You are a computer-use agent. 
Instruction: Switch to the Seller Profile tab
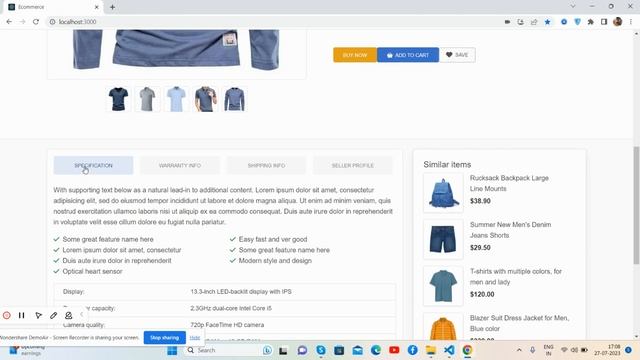pyautogui.click(x=353, y=165)
